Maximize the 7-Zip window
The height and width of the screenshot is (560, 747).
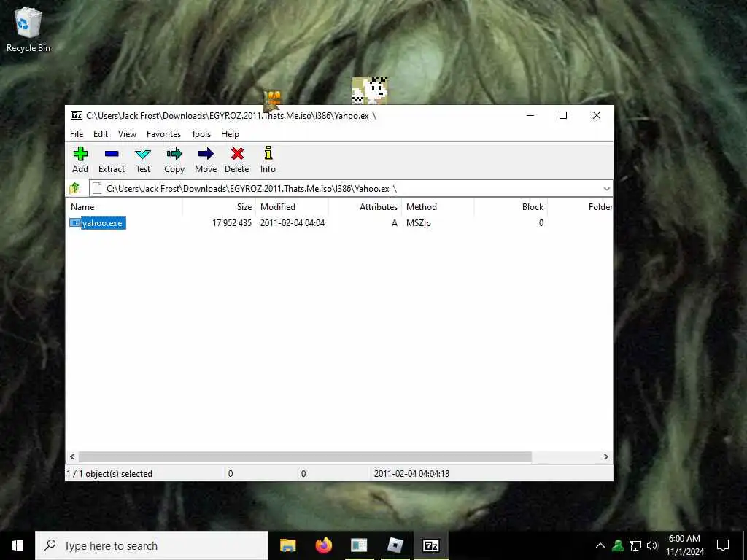(562, 115)
